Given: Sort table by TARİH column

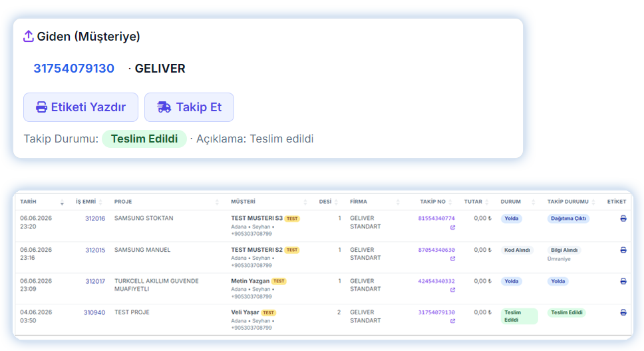Looking at the screenshot, I should [x=62, y=202].
